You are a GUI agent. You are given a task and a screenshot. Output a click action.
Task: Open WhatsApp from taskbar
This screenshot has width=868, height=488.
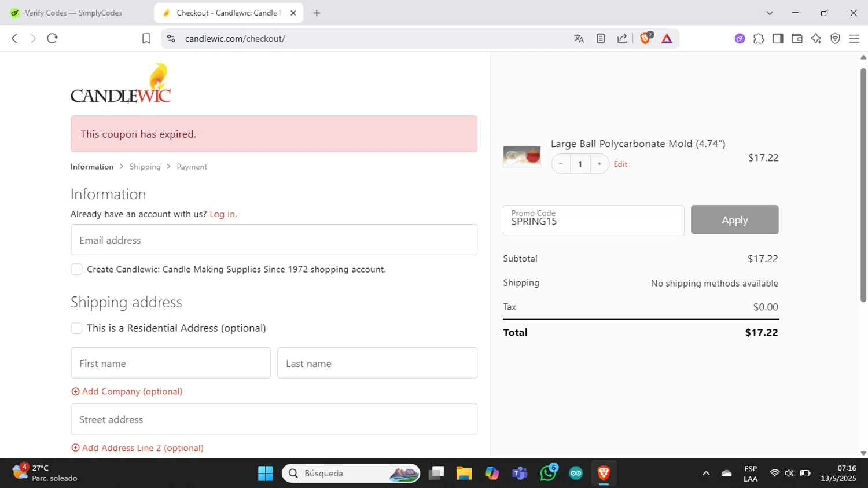point(548,474)
